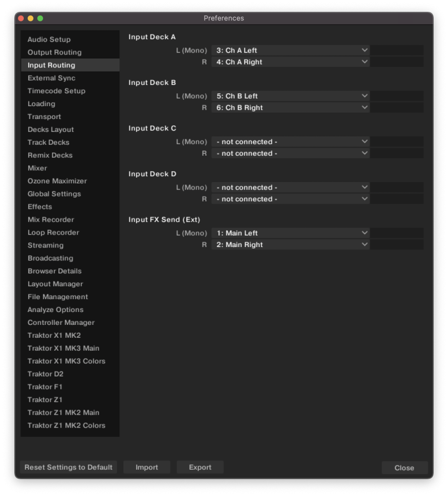
Task: Open Traktor Z1 MK2 Main settings
Action: [70, 413]
